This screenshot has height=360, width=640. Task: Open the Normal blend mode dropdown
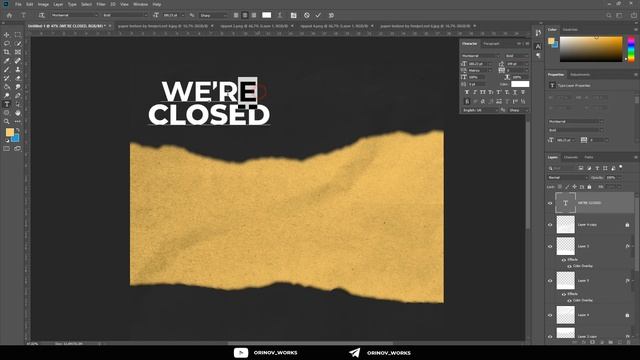[568, 178]
